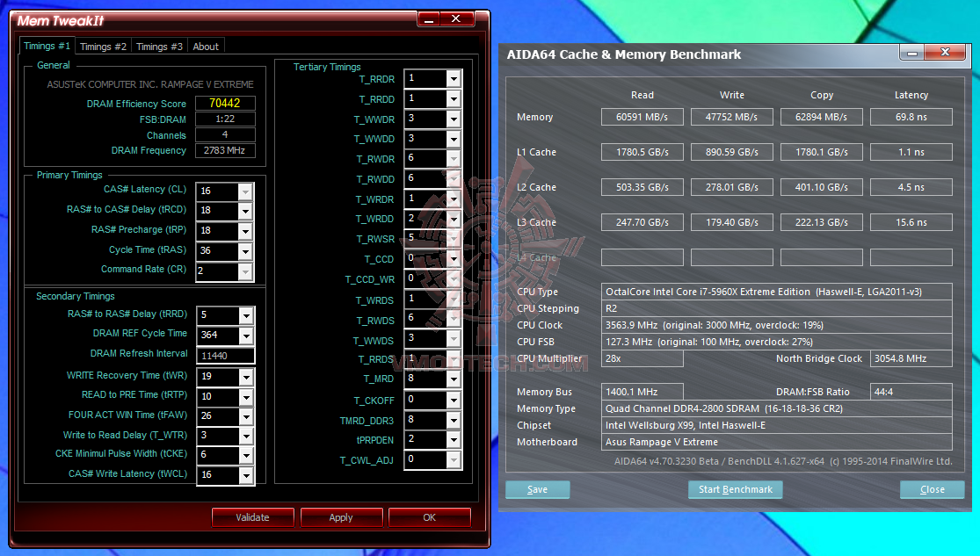Click Save in AIDA64 benchmark window
Screen dimensions: 980x556
[x=538, y=490]
